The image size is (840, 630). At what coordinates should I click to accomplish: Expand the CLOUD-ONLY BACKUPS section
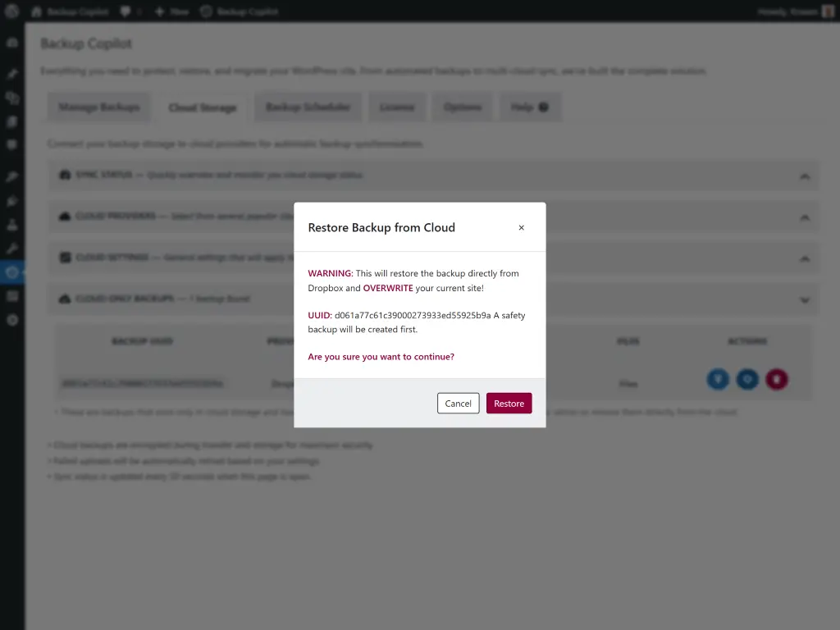pyautogui.click(x=805, y=300)
